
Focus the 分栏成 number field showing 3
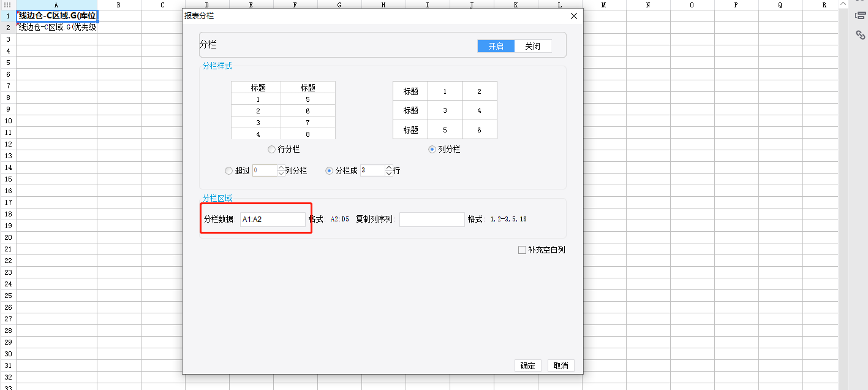[x=372, y=170]
